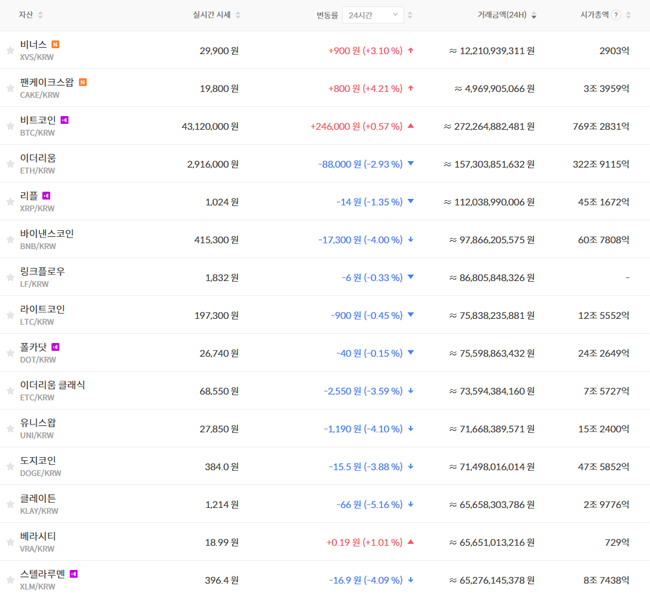Star the 클레이튼 KLAY row
This screenshot has width=650, height=596.
[10, 504]
